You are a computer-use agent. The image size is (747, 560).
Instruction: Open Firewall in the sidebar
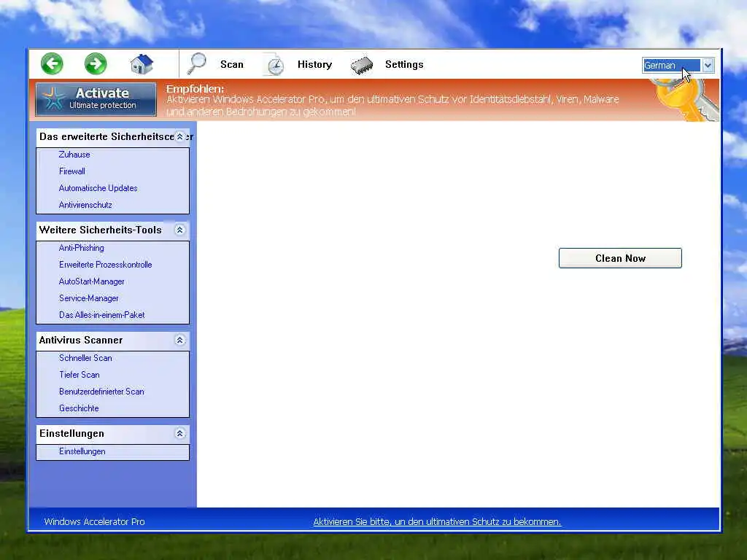pos(72,171)
